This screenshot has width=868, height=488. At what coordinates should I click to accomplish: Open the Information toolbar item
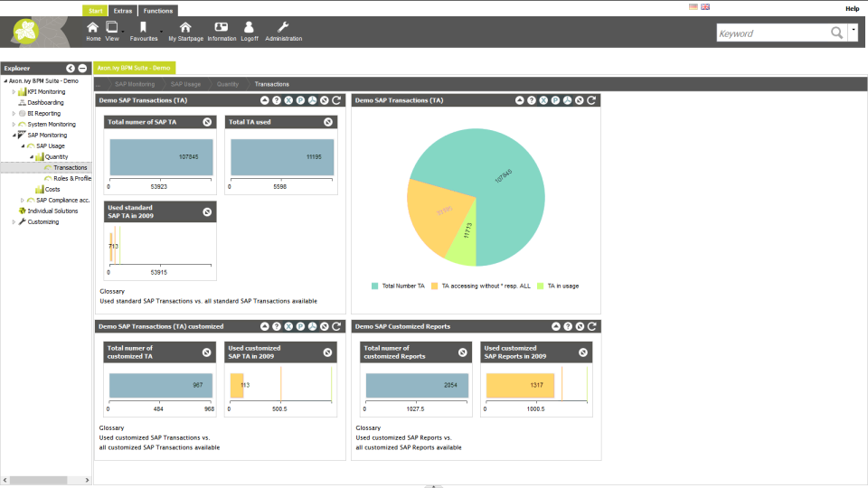pyautogui.click(x=222, y=32)
